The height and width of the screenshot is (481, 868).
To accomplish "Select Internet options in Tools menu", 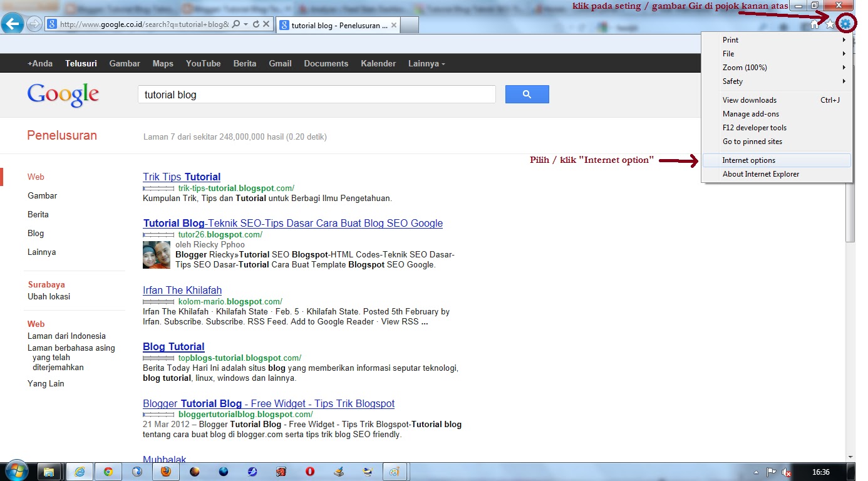I will click(x=777, y=160).
